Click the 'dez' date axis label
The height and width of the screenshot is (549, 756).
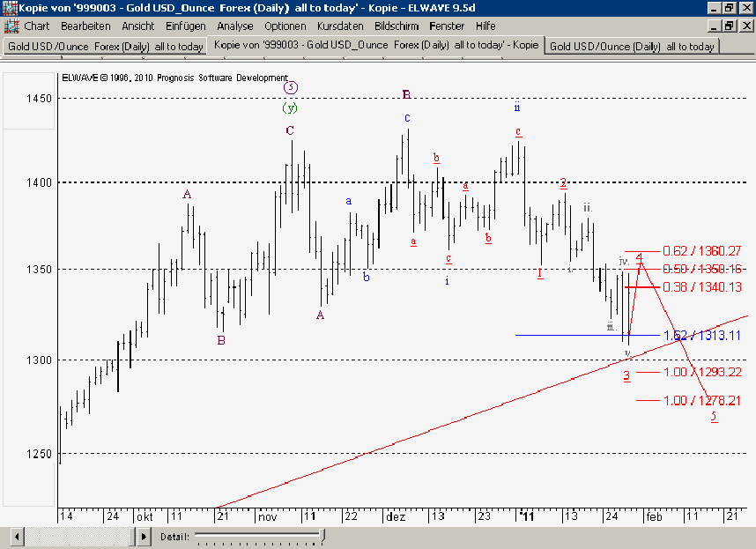click(x=396, y=516)
